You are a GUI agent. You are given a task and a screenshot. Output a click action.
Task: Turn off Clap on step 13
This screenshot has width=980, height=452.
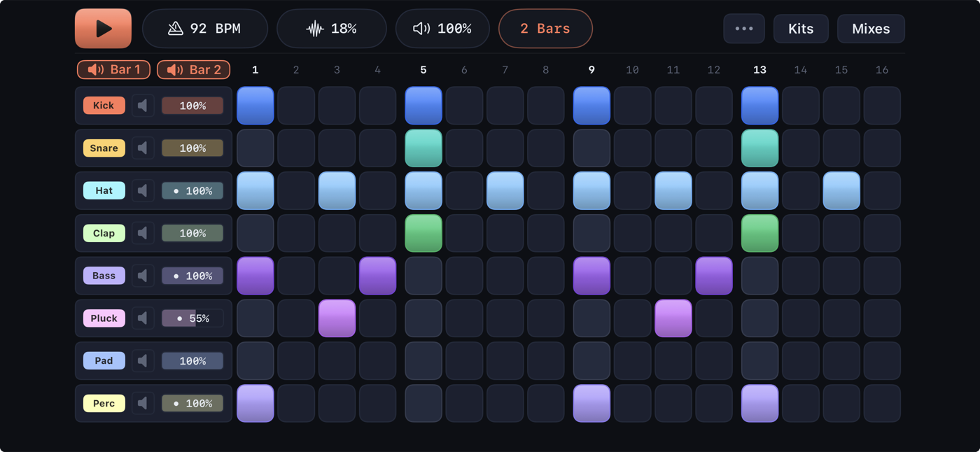[759, 233]
